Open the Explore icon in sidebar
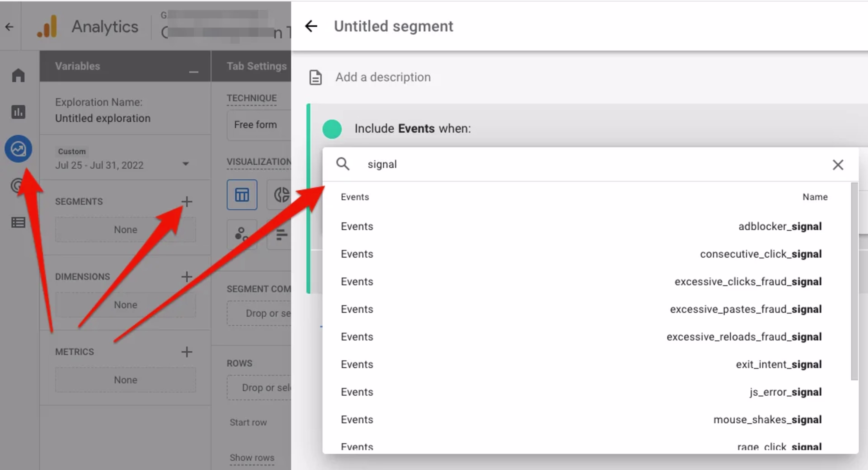 (18, 149)
